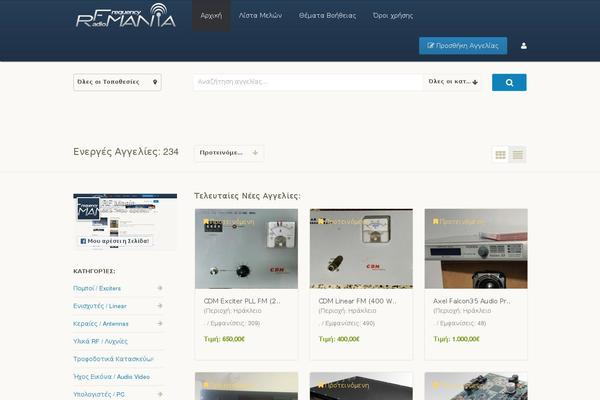Click Τελευταίες Νέες Αγγελίες heading
600x400 pixels.
point(247,196)
